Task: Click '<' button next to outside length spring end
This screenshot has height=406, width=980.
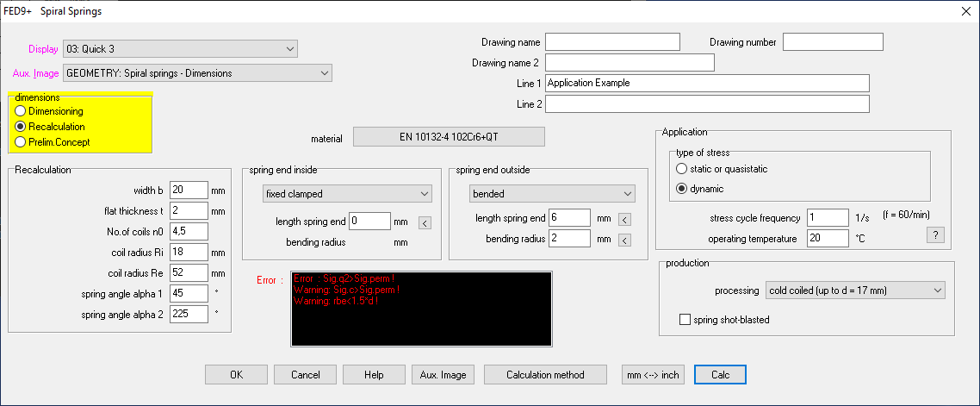Action: (x=625, y=219)
